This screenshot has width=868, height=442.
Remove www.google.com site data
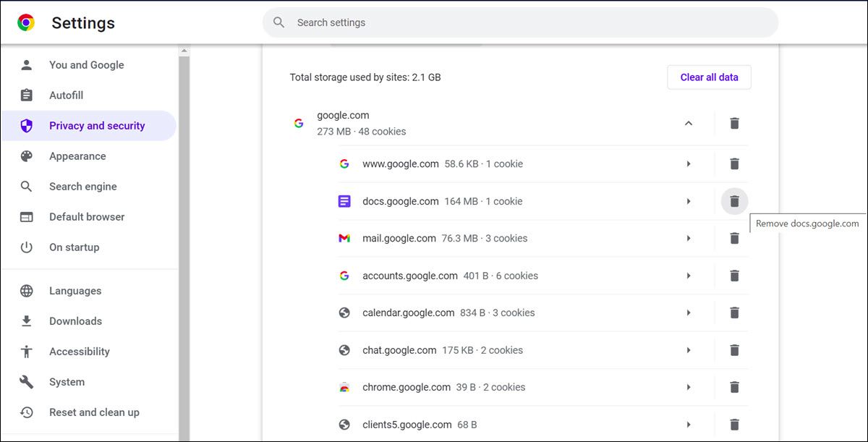[734, 163]
